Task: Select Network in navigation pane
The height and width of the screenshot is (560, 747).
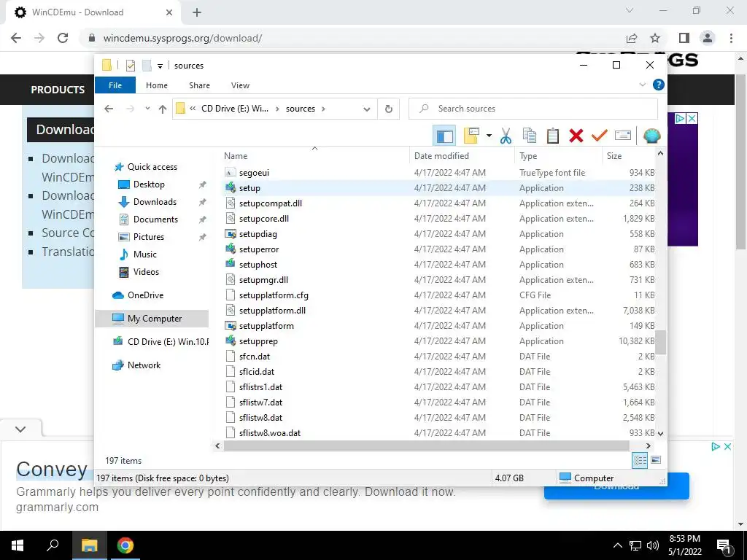Action: coord(144,365)
